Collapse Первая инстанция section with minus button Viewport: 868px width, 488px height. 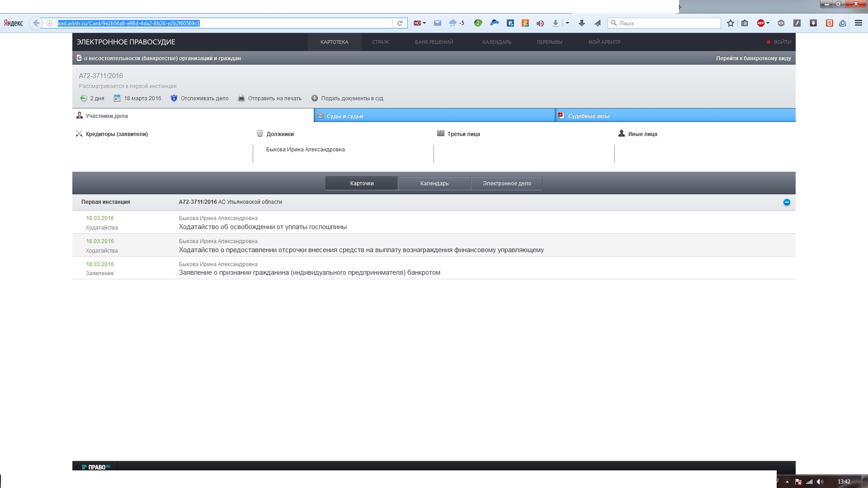tap(787, 202)
